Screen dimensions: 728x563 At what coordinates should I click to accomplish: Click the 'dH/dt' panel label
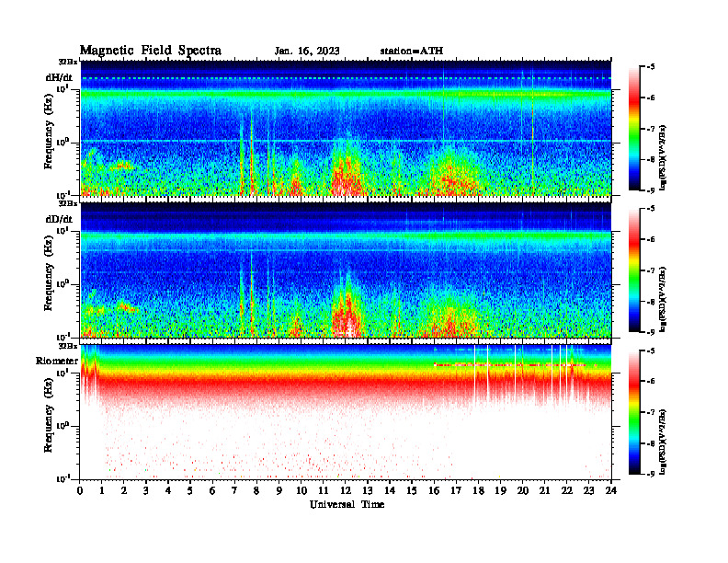59,77
